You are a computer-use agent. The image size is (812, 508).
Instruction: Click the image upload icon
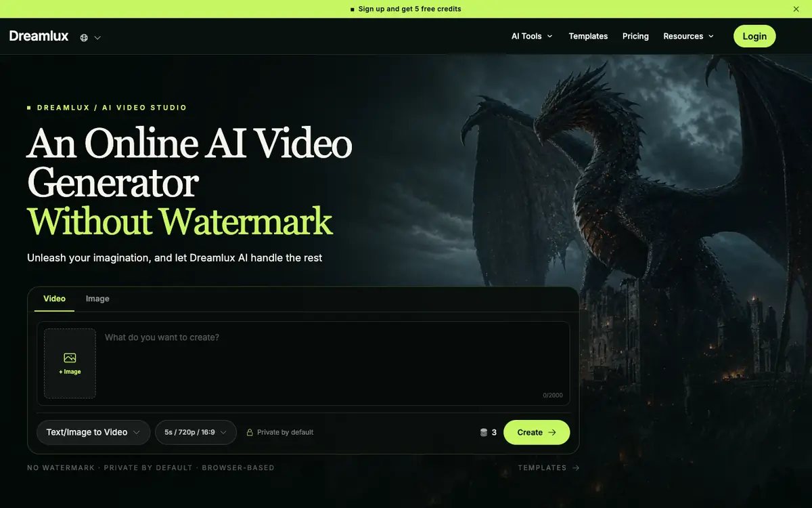coord(70,358)
